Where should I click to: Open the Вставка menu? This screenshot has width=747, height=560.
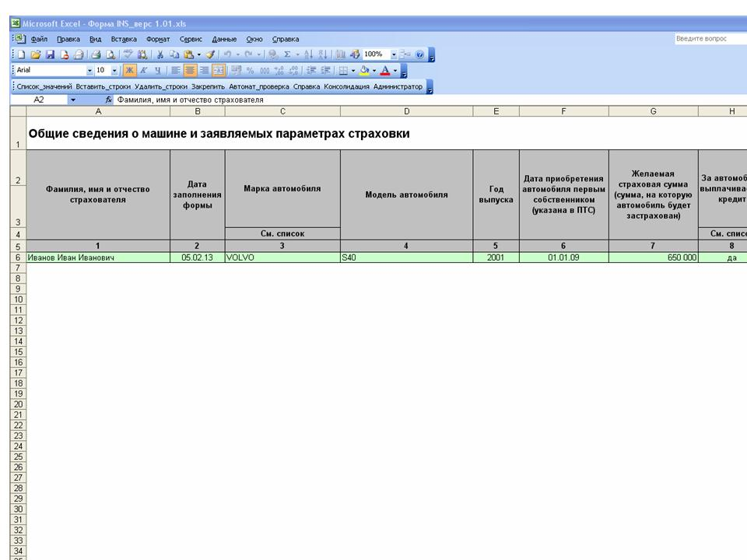[x=124, y=39]
